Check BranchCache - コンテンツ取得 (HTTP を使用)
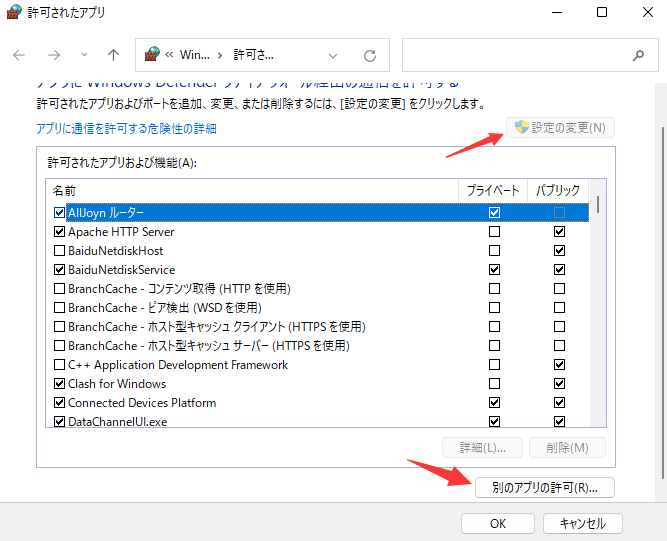667x541 pixels. coord(60,288)
